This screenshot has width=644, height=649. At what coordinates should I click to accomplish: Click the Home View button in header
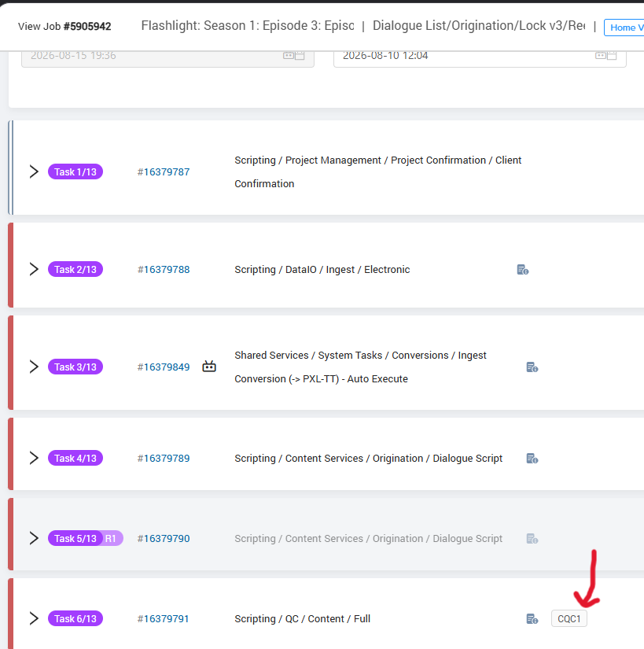(x=624, y=28)
